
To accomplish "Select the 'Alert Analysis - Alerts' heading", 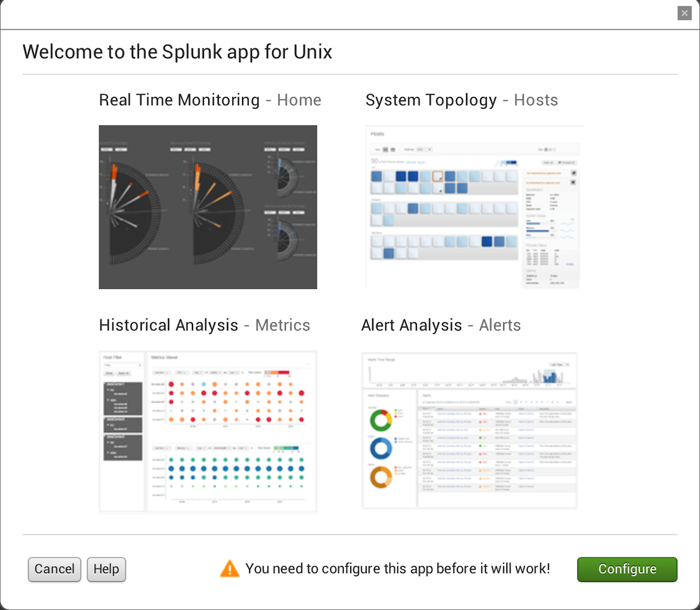I will [441, 325].
